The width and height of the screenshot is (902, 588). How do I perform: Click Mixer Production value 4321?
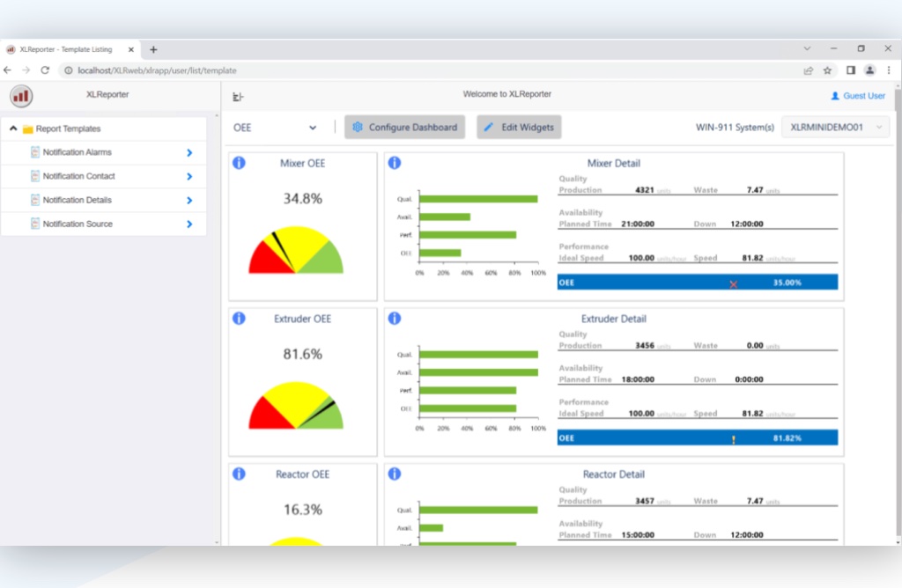click(644, 189)
